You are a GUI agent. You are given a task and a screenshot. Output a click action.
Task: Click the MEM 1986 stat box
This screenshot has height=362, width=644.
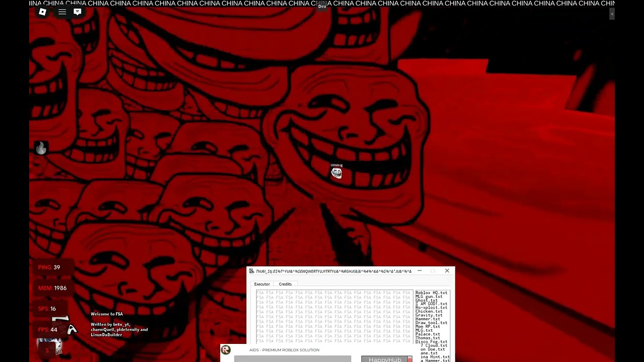point(52,288)
